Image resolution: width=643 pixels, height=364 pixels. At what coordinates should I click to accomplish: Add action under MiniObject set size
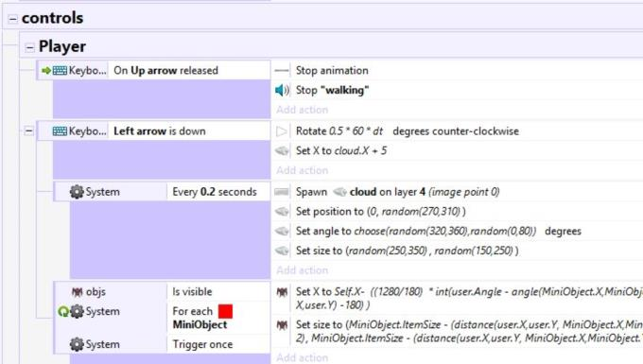[x=303, y=357]
